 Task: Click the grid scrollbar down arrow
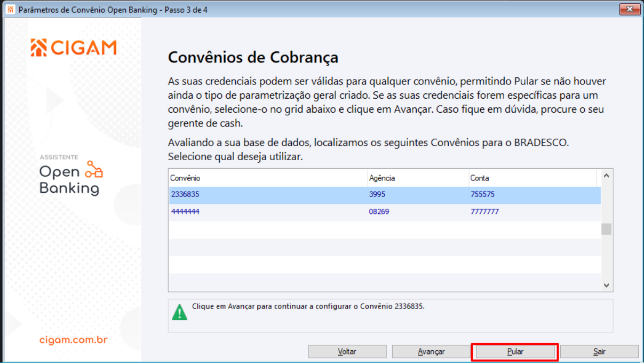[x=606, y=286]
